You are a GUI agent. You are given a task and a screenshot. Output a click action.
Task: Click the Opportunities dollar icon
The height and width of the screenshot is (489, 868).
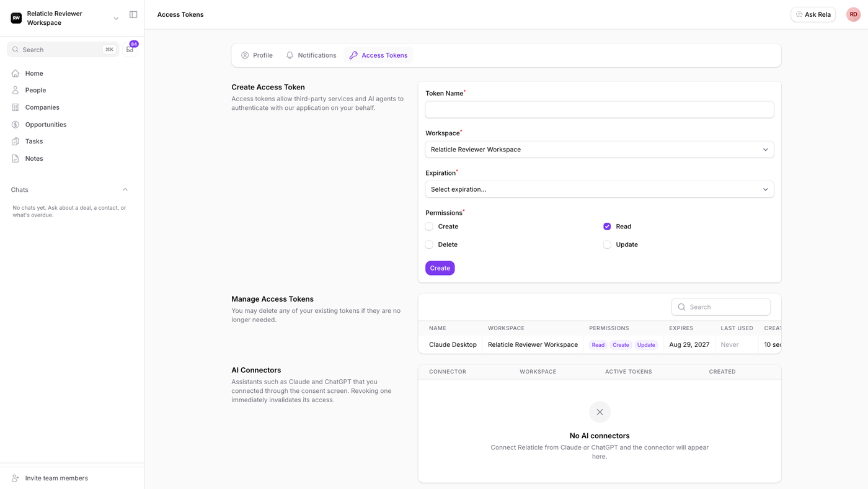(15, 124)
